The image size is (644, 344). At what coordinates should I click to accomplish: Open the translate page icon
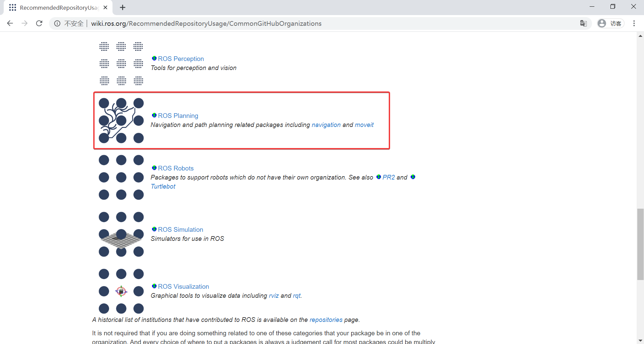coord(584,23)
